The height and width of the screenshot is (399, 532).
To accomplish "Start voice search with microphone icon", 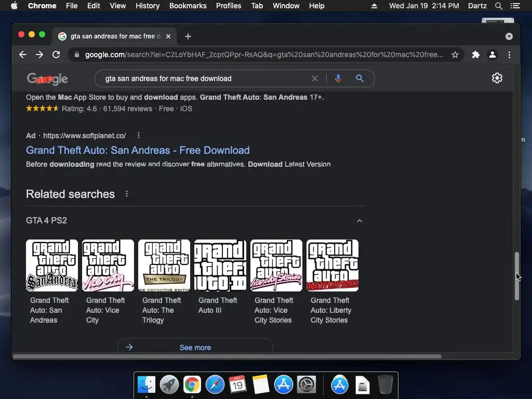I will pos(338,79).
